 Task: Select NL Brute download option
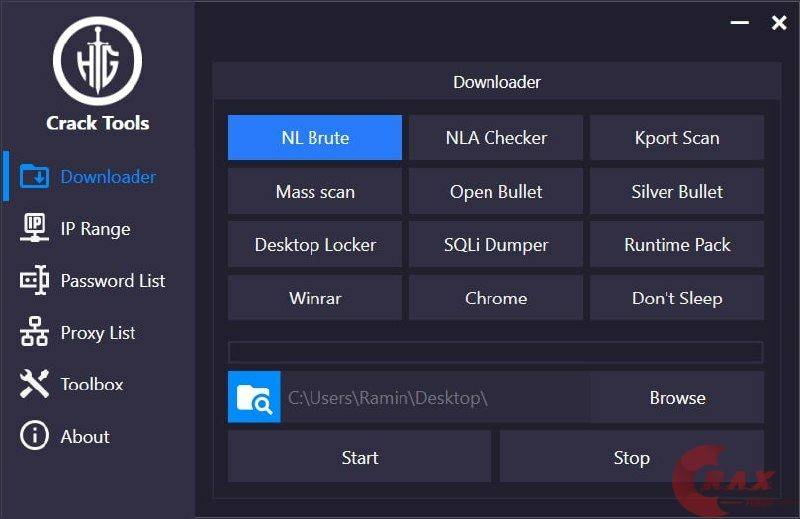[x=315, y=138]
